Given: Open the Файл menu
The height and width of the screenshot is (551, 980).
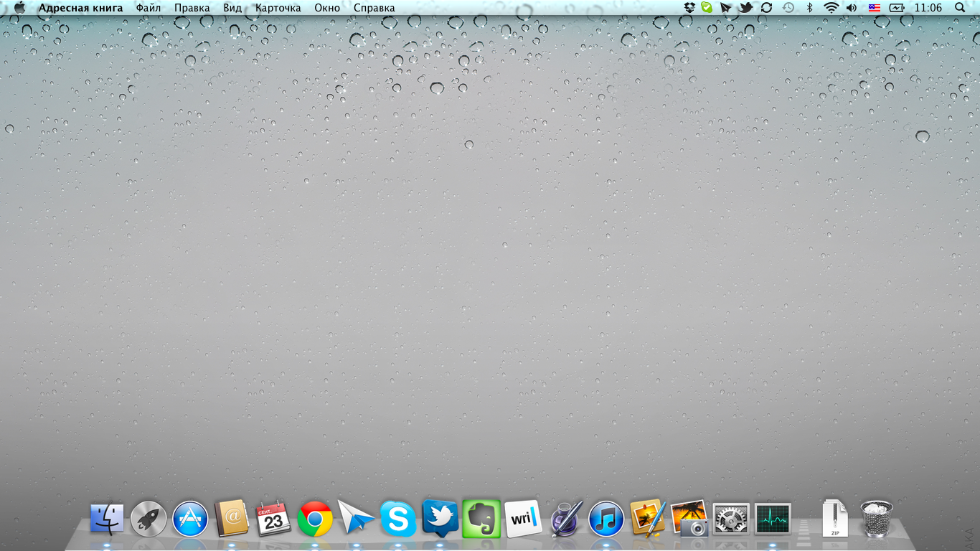Looking at the screenshot, I should [149, 8].
